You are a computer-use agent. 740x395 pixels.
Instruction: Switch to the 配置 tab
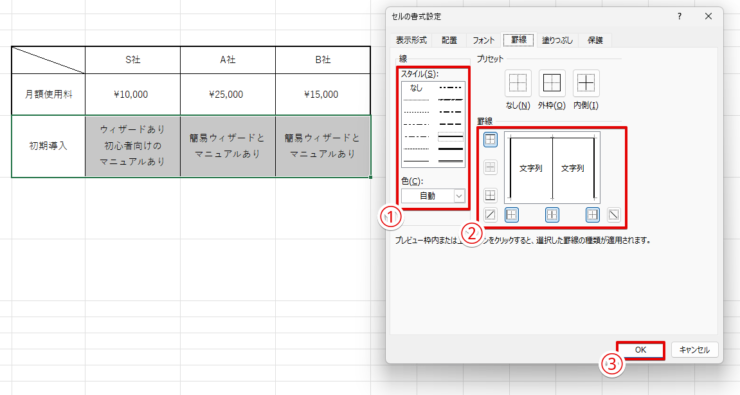pos(449,40)
